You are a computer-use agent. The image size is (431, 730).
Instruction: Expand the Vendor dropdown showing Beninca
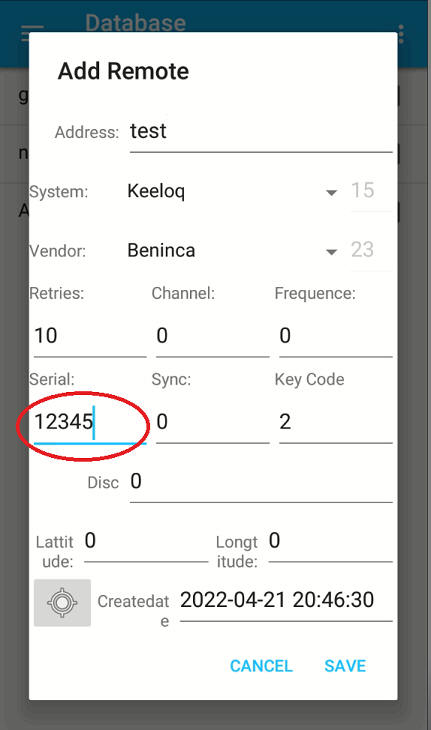click(232, 251)
